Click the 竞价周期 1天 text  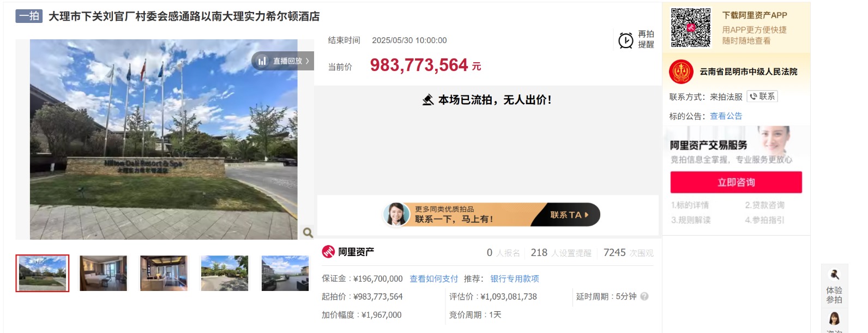point(475,315)
